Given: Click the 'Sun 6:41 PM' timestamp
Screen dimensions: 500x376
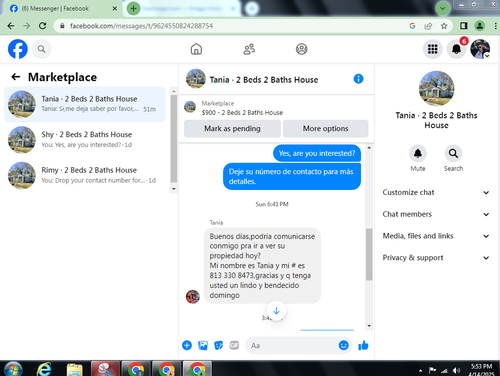Looking at the screenshot, I should click(272, 204).
